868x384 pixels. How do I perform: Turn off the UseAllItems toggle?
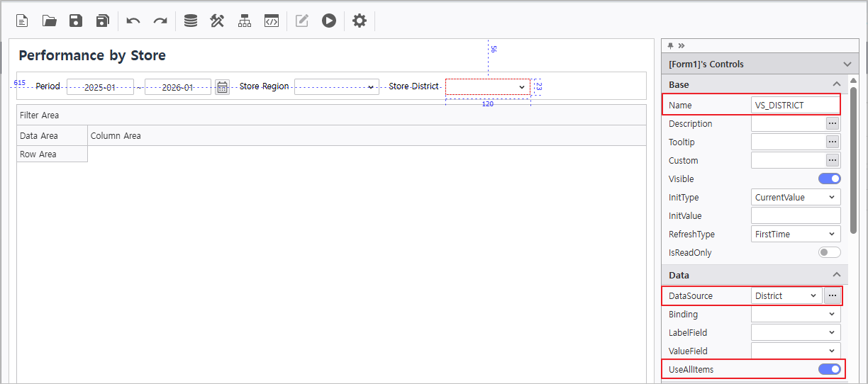coord(829,368)
